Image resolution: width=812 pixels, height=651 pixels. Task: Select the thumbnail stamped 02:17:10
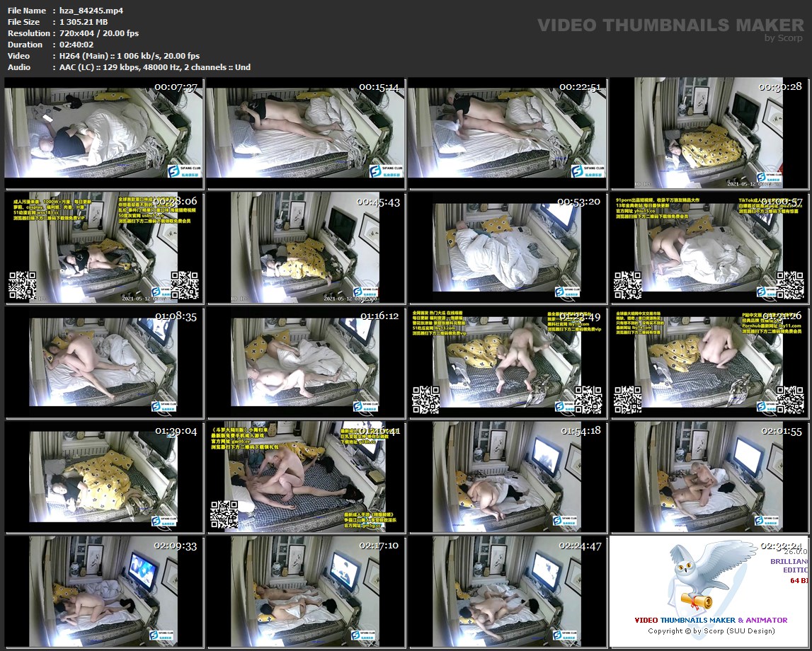306,592
